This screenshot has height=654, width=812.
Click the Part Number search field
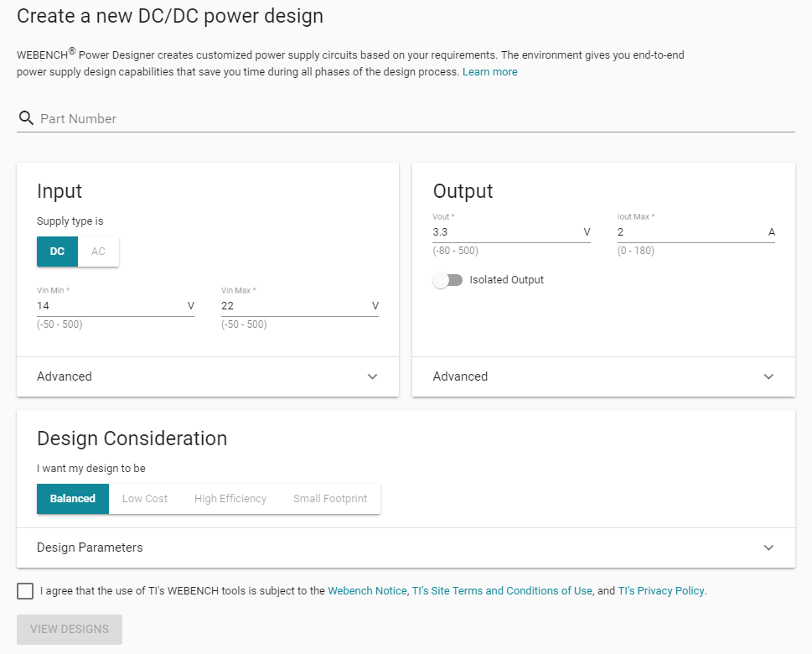click(x=411, y=119)
